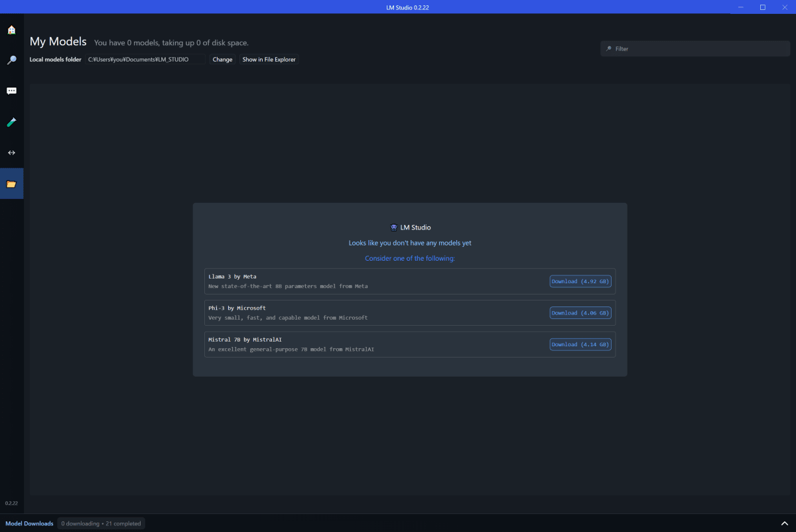Screen dimensions: 796x532
Task: Click the local models folder path field
Action: click(145, 60)
